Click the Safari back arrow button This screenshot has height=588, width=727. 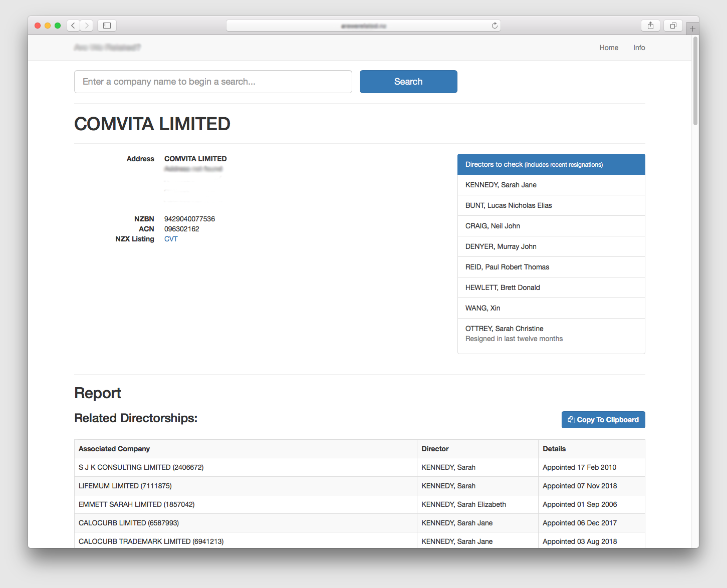73,26
